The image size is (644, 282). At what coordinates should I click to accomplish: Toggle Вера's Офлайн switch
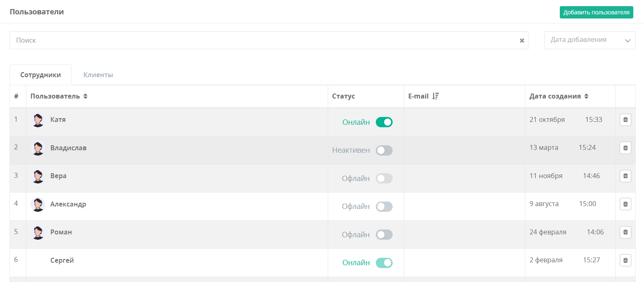[x=384, y=178]
